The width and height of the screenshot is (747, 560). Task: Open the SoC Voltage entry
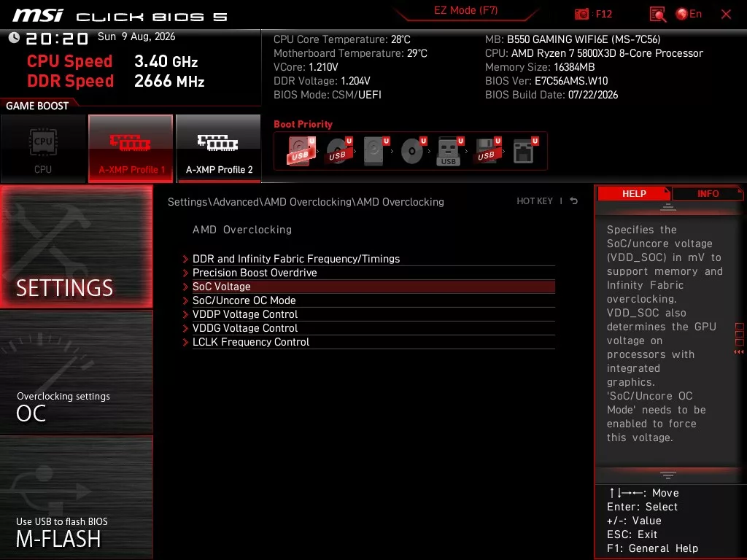coord(368,286)
